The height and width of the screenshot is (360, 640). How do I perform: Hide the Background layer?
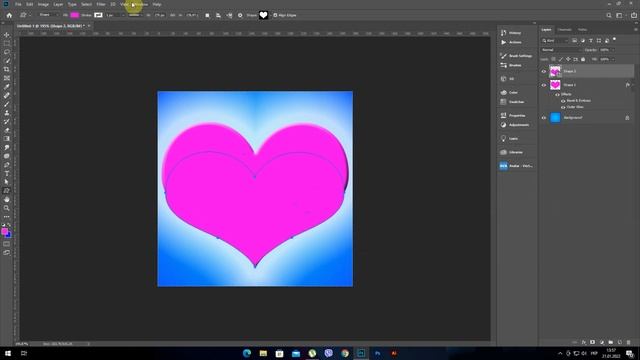click(544, 118)
